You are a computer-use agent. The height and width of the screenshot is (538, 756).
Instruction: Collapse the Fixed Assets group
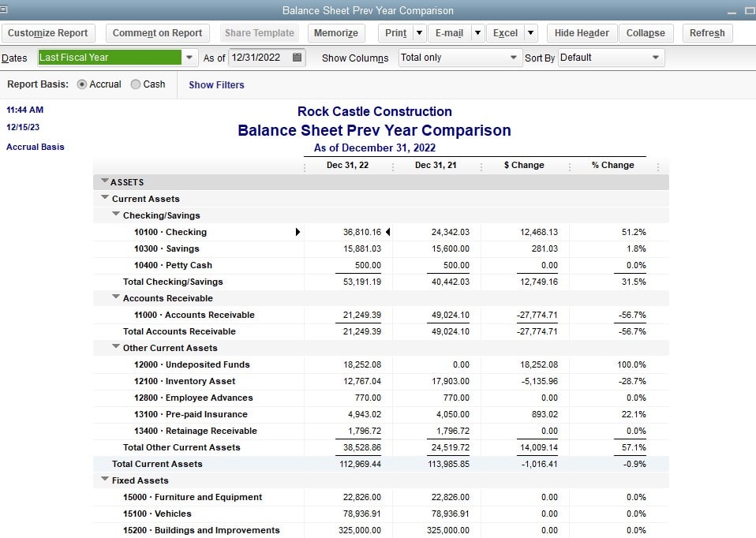[x=105, y=480]
